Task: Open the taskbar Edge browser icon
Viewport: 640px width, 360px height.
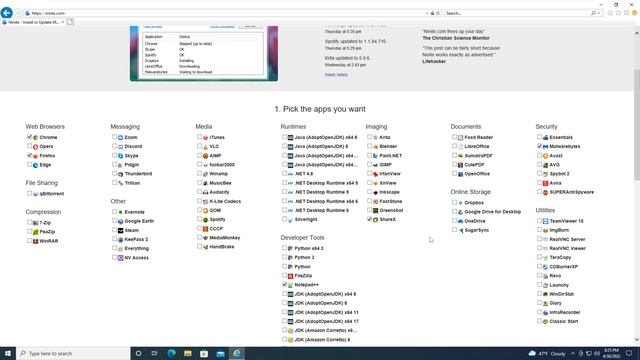Action: click(x=171, y=353)
